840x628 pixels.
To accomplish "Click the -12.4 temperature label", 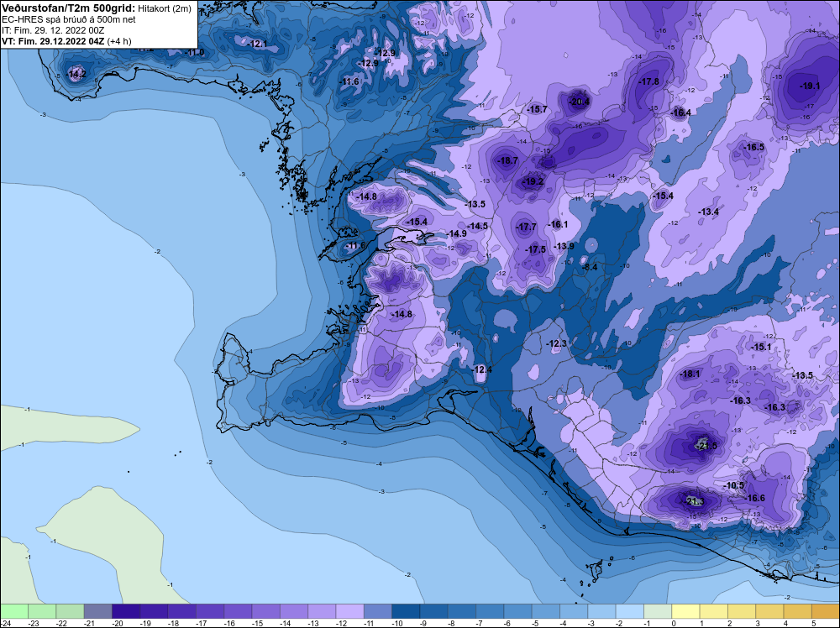I will tap(481, 369).
